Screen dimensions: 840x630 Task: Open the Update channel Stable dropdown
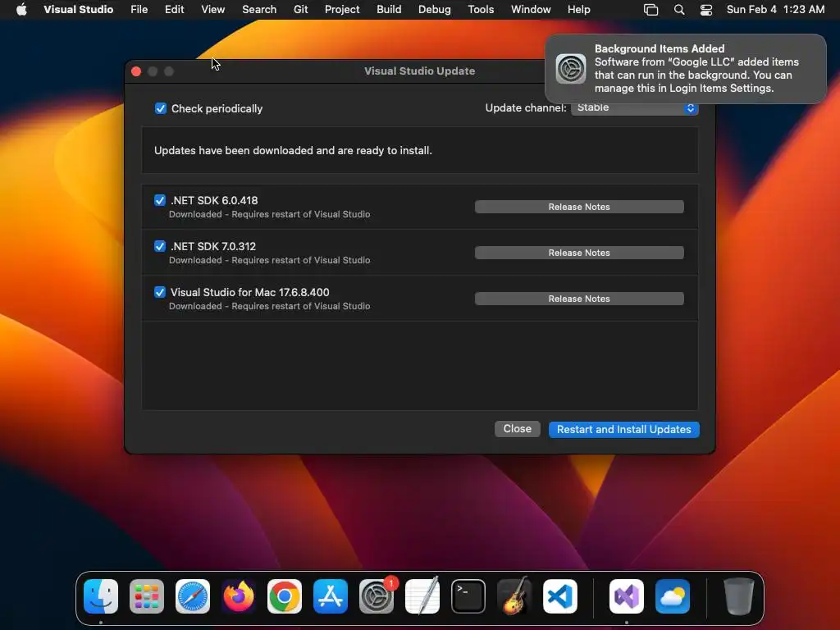[x=634, y=107]
